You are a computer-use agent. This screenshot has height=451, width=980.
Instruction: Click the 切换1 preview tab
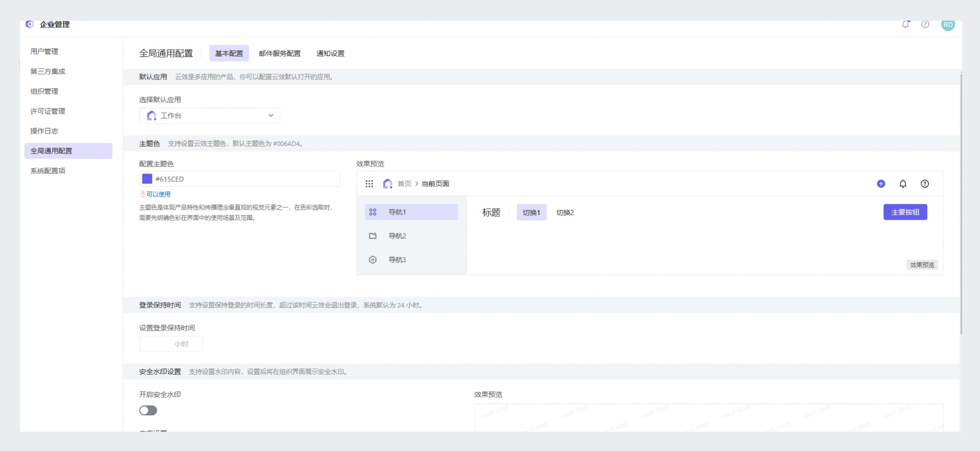pos(531,212)
